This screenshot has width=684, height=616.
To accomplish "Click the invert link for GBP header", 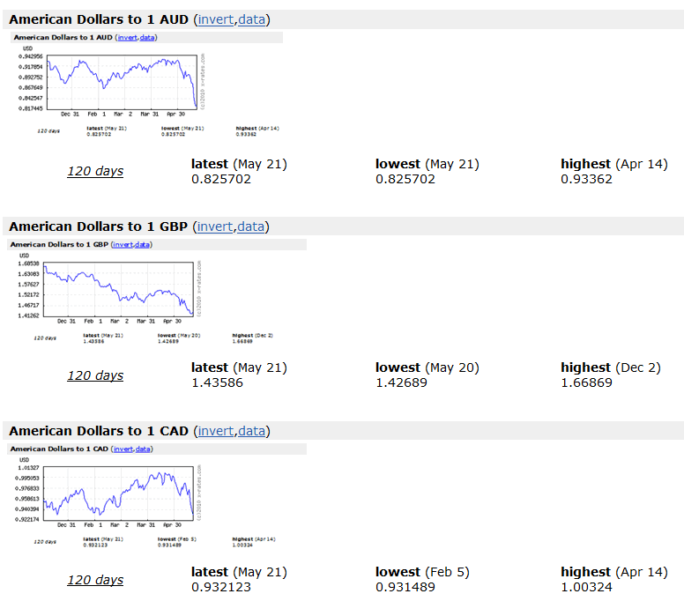I will tap(215, 226).
